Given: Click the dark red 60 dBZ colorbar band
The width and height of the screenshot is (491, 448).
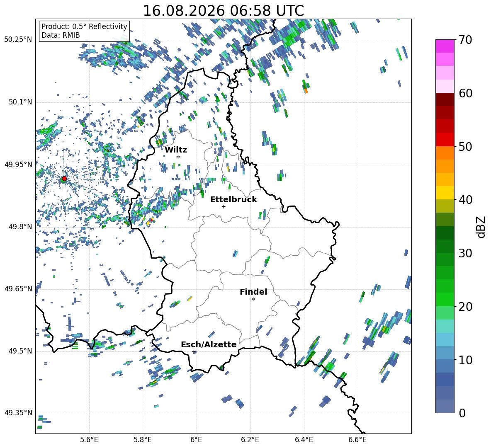Looking at the screenshot, I should (x=445, y=99).
